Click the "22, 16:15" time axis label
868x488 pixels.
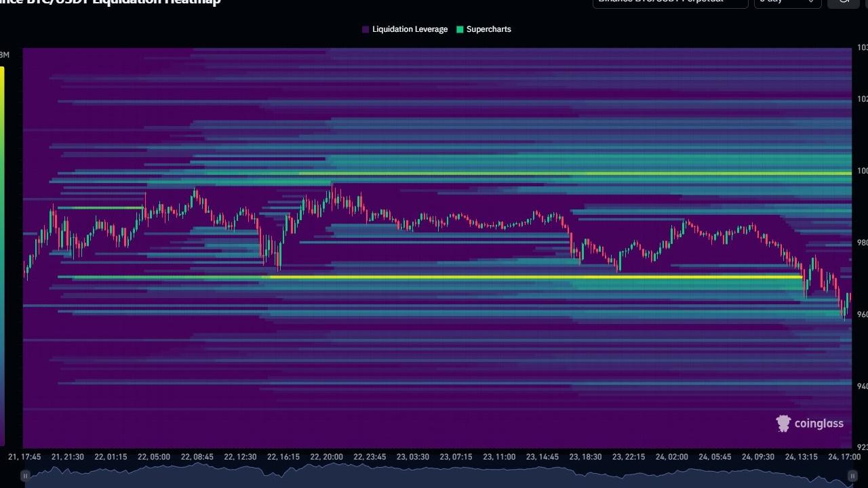(283, 457)
